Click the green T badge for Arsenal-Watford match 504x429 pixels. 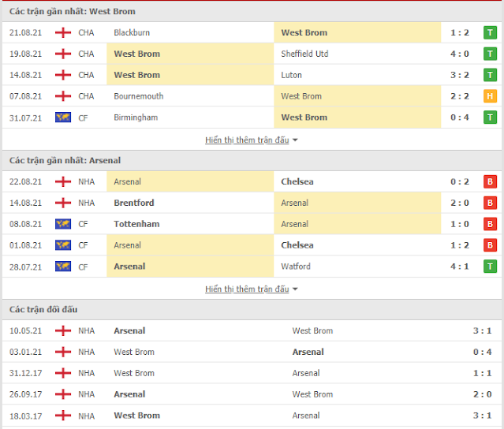click(x=490, y=267)
